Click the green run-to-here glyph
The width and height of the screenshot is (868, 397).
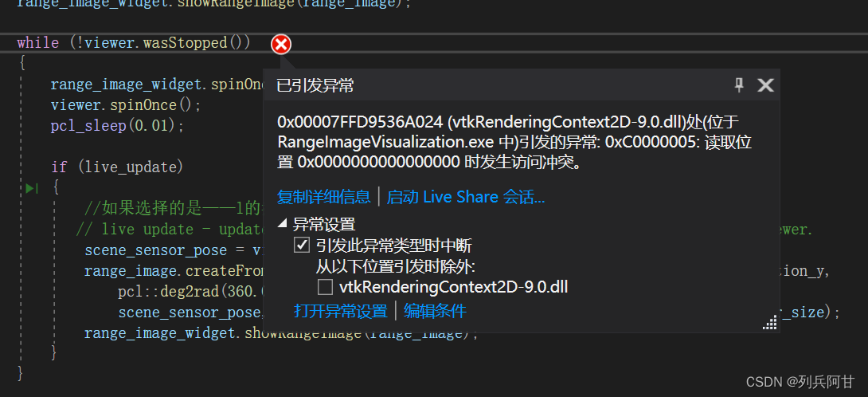click(x=32, y=188)
